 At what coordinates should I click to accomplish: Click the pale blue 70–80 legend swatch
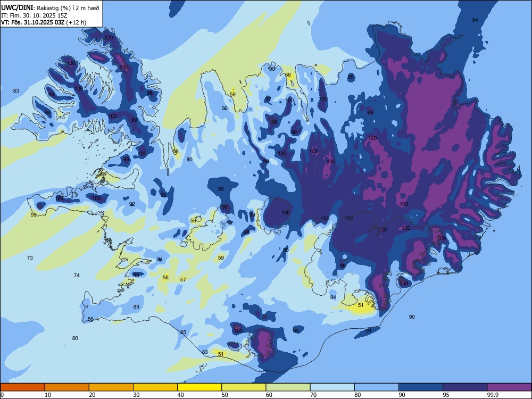click(332, 387)
